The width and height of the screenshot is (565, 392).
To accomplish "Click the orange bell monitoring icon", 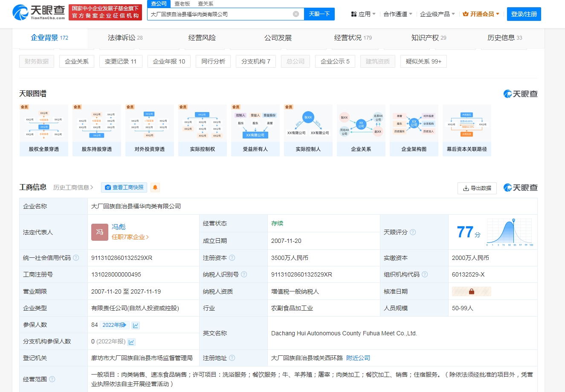I will pyautogui.click(x=155, y=187).
